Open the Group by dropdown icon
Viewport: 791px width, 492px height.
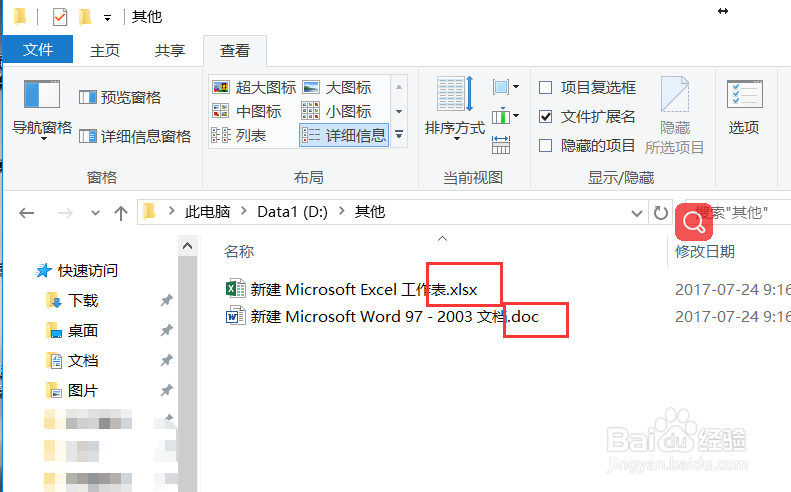tap(506, 87)
